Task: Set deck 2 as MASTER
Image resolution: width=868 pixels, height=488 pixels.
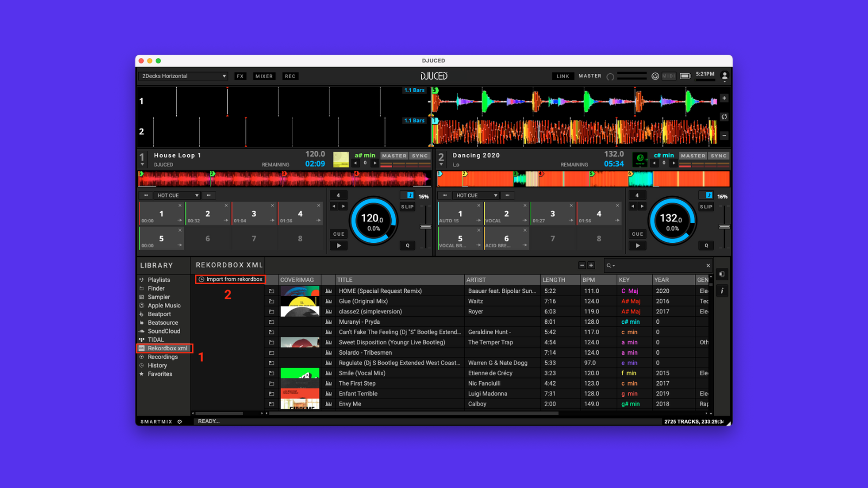Action: click(x=692, y=155)
